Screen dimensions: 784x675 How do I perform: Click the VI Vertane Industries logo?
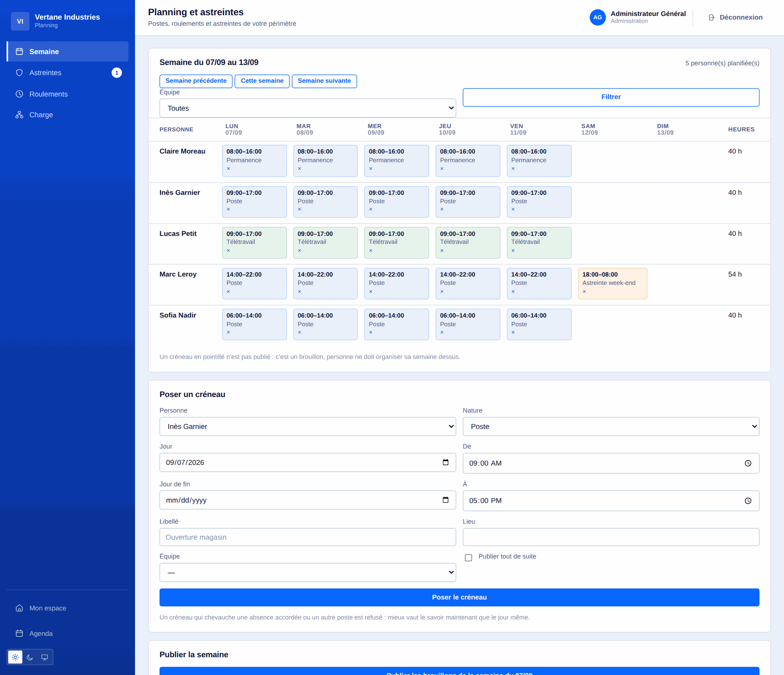tap(20, 21)
